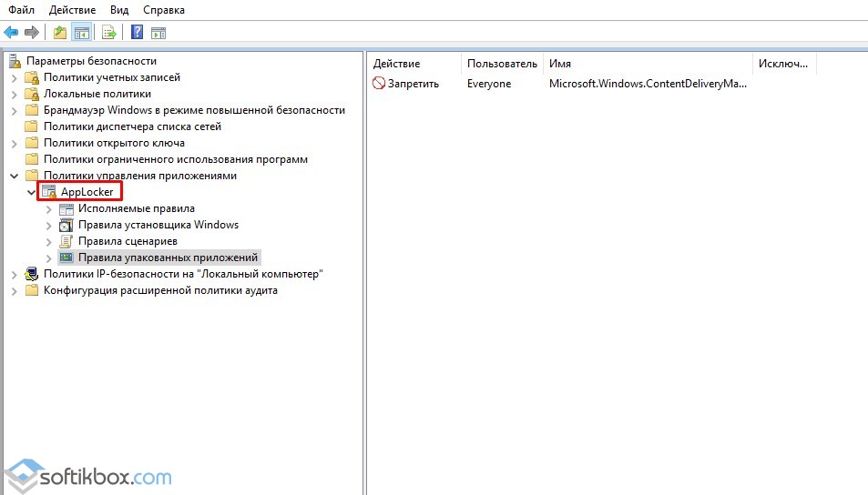Sort by the Пользователь column header
The image size is (868, 495).
click(502, 64)
